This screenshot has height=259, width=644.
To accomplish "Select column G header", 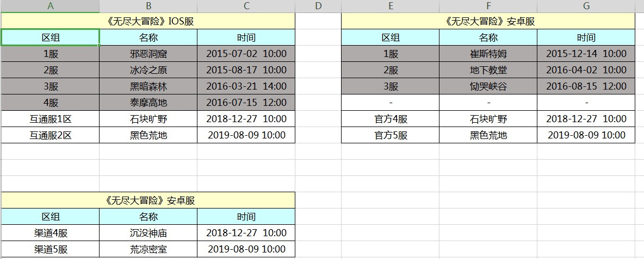I will click(x=586, y=6).
